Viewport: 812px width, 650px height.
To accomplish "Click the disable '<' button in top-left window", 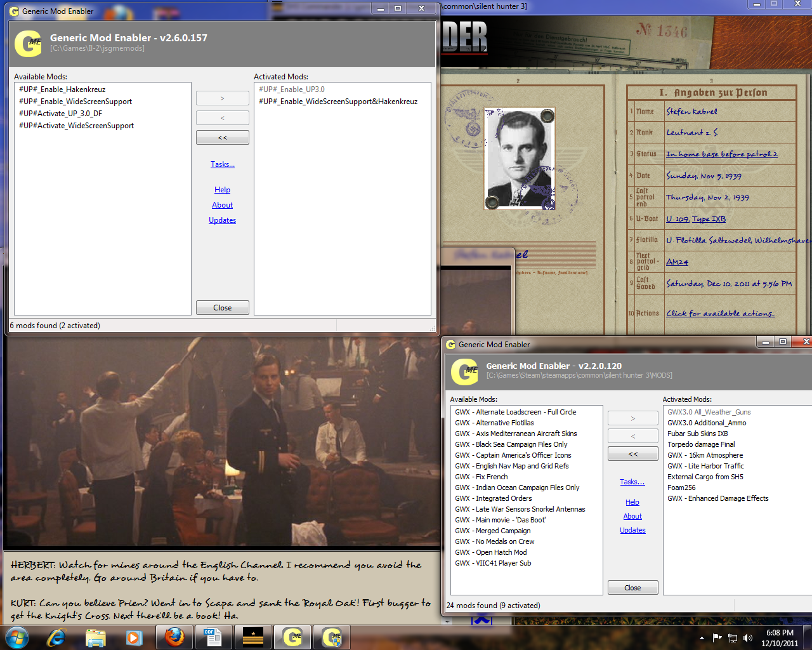I will [223, 118].
